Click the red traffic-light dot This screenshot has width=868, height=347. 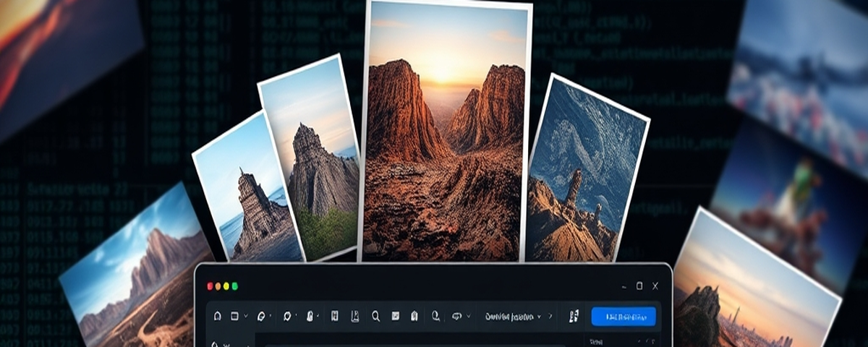pos(210,286)
